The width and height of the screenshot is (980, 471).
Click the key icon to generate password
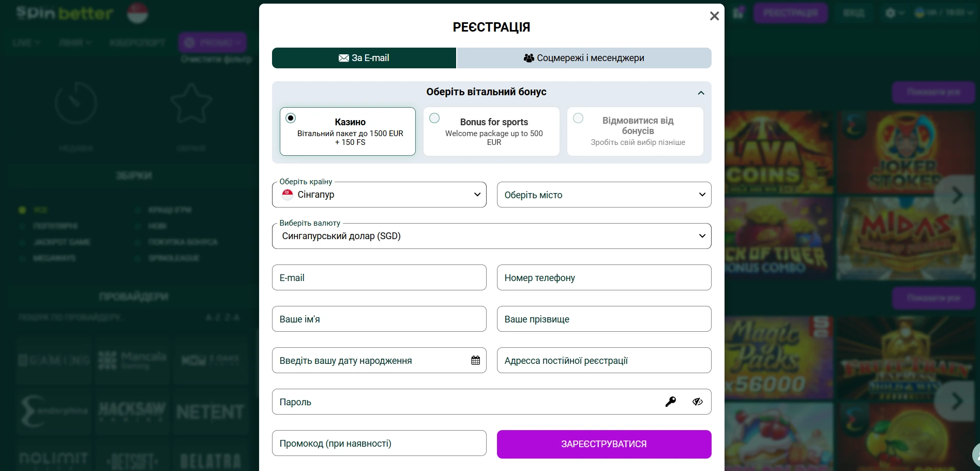(x=670, y=402)
